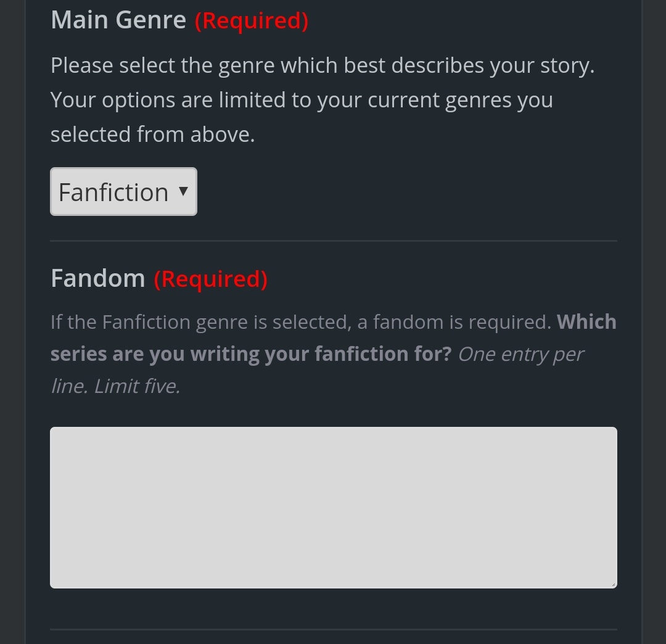
Task: Click the Main Genre heading
Action: click(118, 20)
